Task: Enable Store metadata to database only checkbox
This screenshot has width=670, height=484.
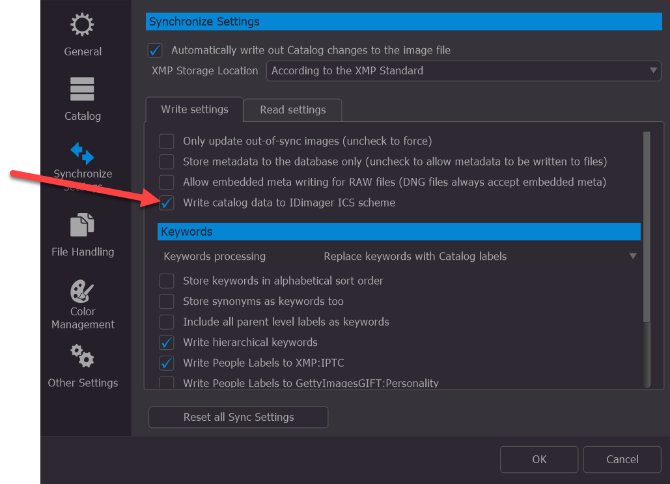Action: coord(167,161)
